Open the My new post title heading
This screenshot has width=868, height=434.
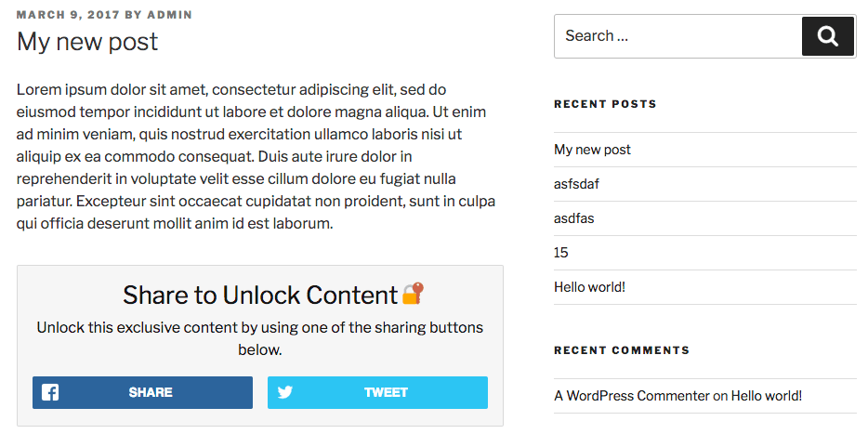click(x=87, y=42)
